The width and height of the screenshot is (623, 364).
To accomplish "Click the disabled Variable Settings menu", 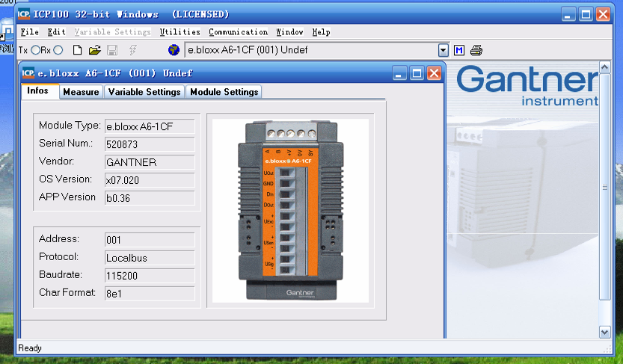I will (112, 31).
